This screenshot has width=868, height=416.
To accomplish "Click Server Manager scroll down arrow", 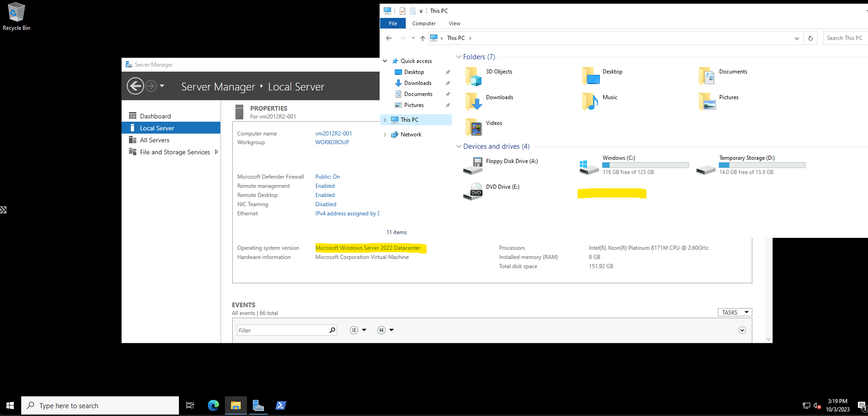I will [x=768, y=339].
